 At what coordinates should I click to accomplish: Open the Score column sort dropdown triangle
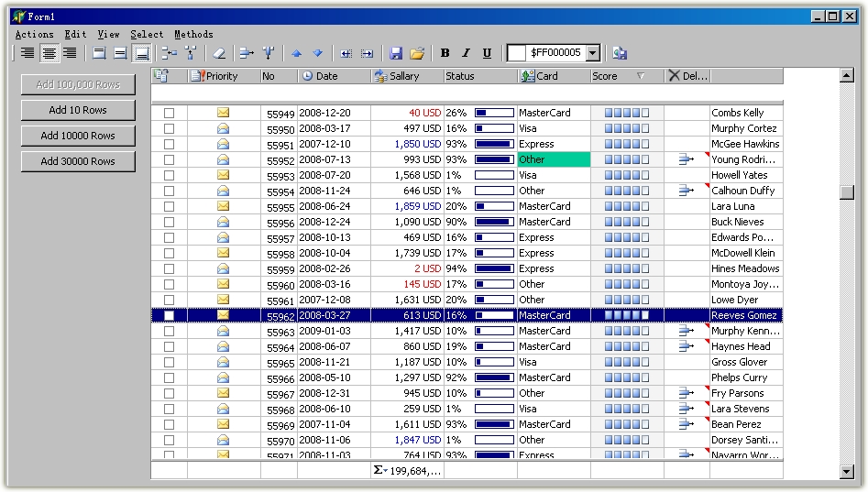pyautogui.click(x=641, y=76)
